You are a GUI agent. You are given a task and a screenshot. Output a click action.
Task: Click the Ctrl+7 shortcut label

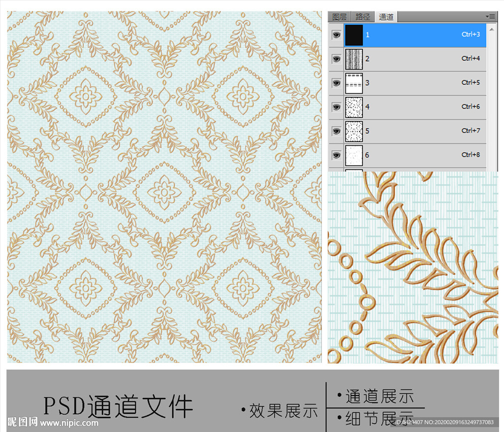(x=471, y=131)
